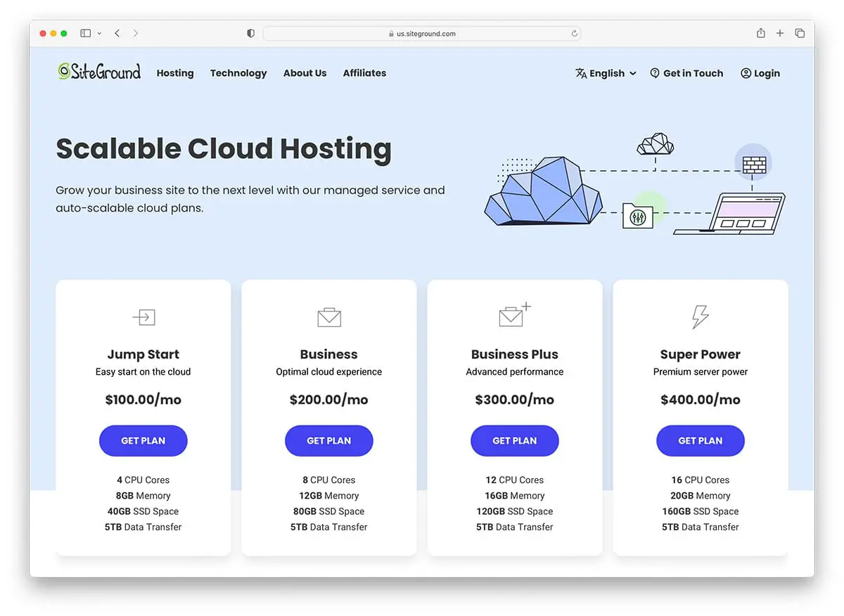Open a new tab with plus icon
Image resolution: width=844 pixels, height=616 pixels.
click(780, 33)
